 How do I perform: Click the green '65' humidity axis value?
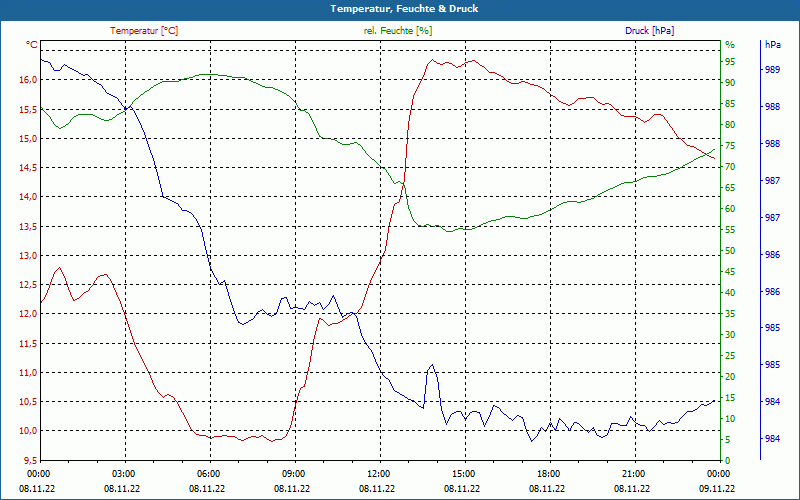coord(730,187)
